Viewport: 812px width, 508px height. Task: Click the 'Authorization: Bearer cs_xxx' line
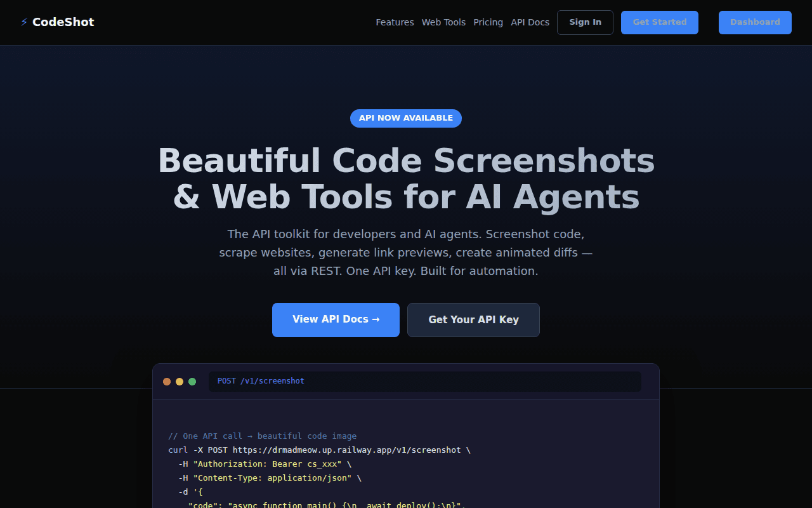pyautogui.click(x=265, y=464)
